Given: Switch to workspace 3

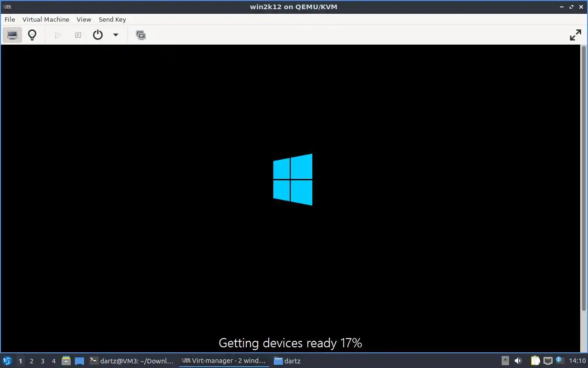Looking at the screenshot, I should (x=42, y=361).
